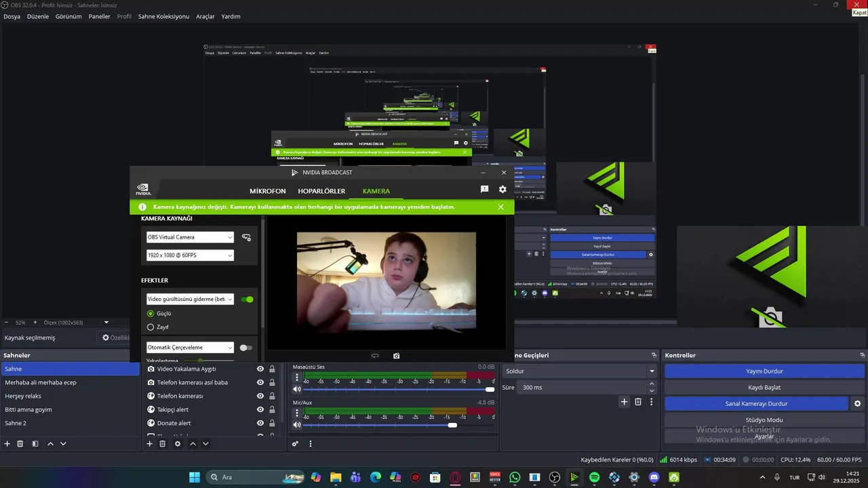The width and height of the screenshot is (868, 488).
Task: Add a new source with the plus icon
Action: [x=150, y=444]
